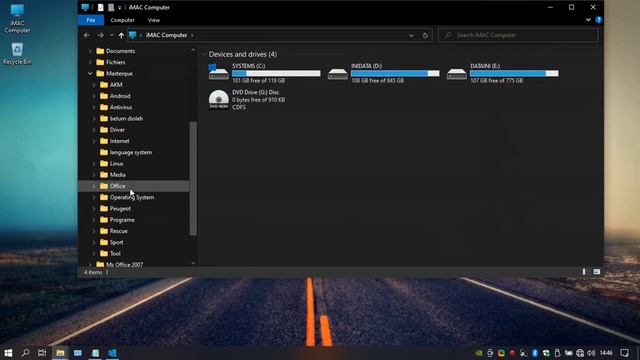Open Task View on the taskbar
This screenshot has width=640, height=360.
(x=42, y=353)
